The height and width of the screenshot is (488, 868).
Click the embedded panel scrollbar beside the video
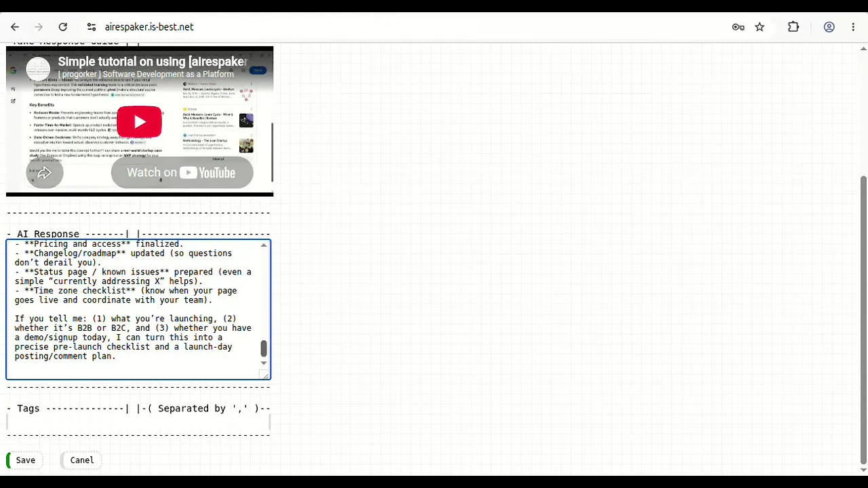(x=272, y=152)
